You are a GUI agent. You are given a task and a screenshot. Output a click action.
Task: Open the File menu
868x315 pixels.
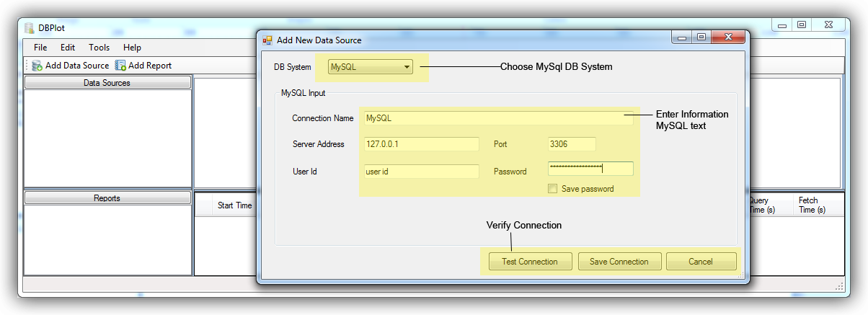[x=40, y=48]
